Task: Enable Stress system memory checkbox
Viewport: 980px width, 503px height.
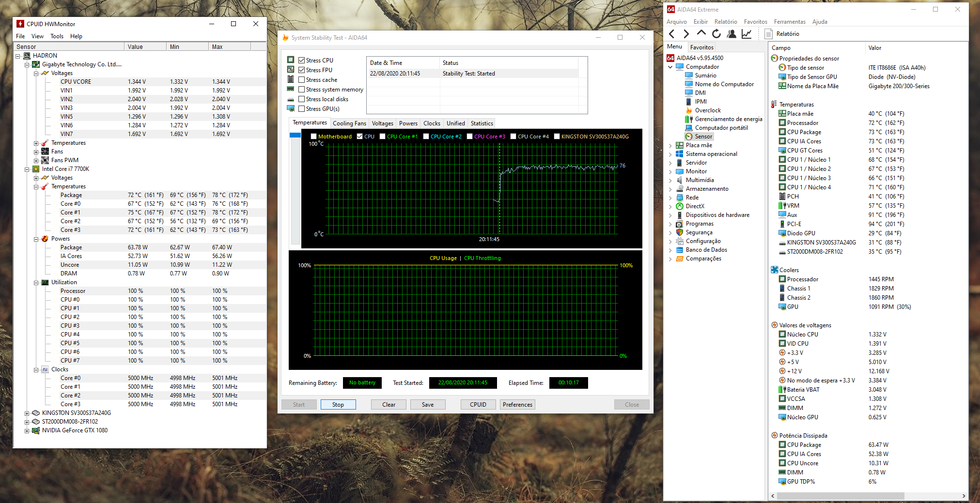Action: tap(301, 90)
